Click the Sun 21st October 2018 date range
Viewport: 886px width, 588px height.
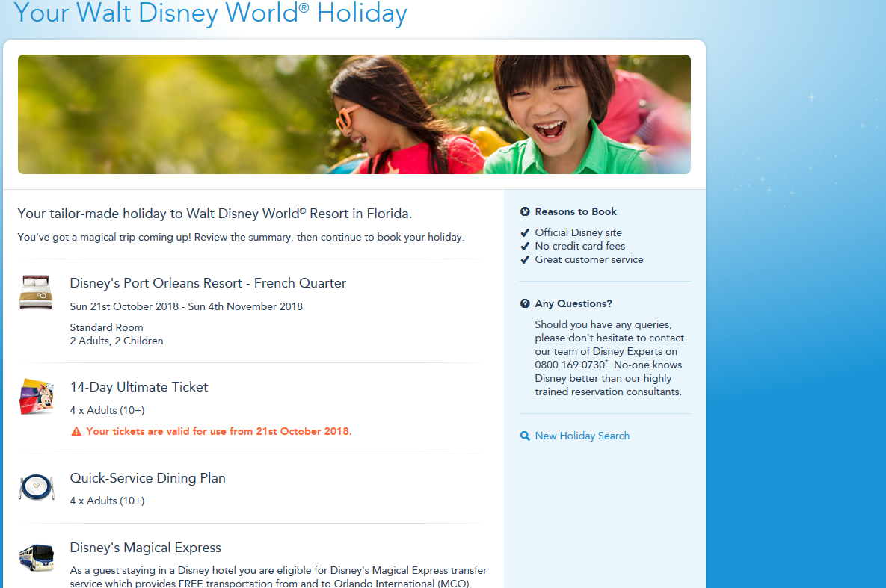click(186, 307)
